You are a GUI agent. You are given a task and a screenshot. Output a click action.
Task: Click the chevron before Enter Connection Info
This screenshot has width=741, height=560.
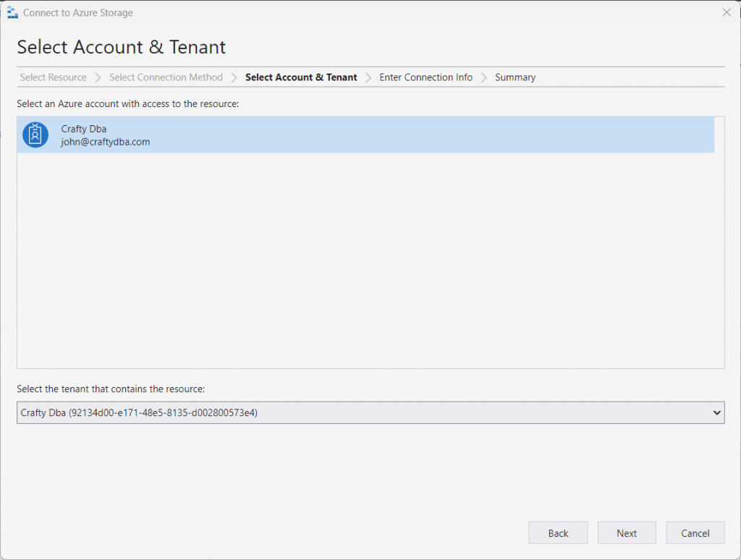pos(368,77)
